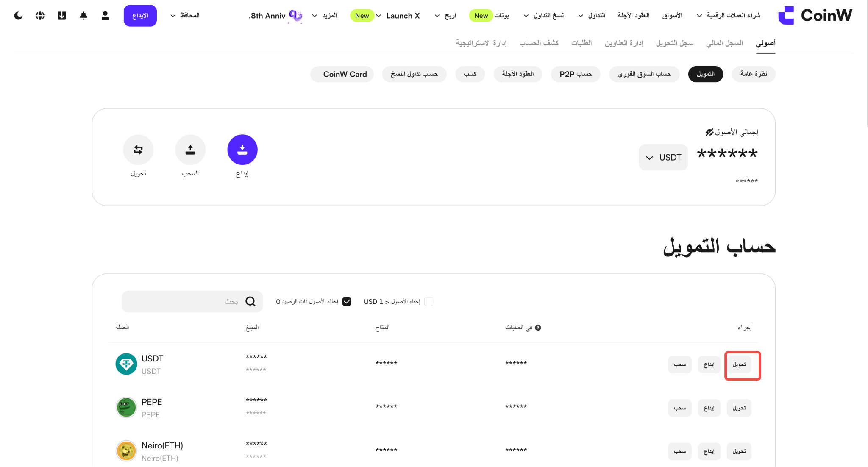The height and width of the screenshot is (467, 868).
Task: Click the بوتات New badge
Action: 481,16
